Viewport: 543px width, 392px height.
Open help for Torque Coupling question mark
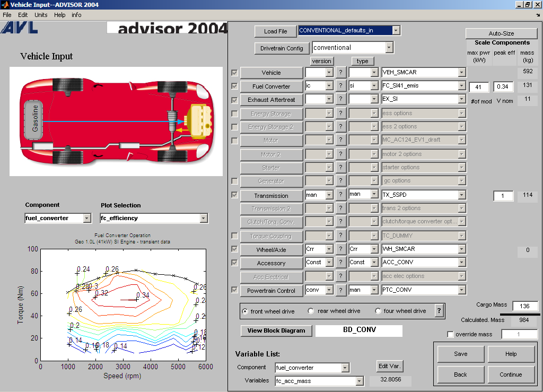341,236
